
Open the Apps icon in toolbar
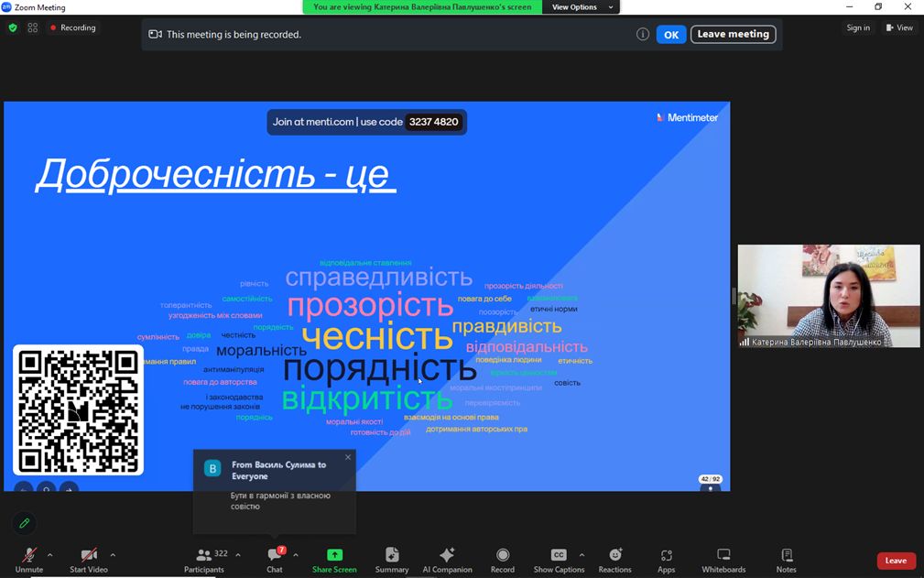coord(666,558)
